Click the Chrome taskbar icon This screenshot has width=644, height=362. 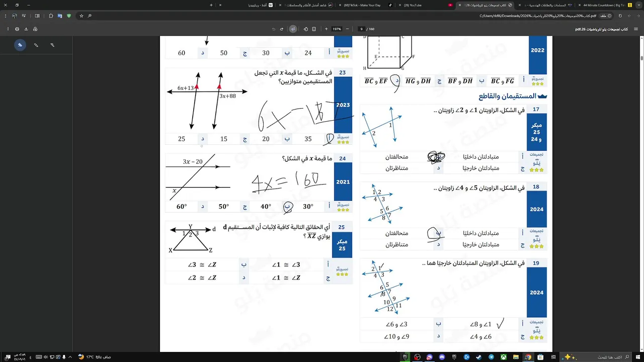(x=528, y=357)
